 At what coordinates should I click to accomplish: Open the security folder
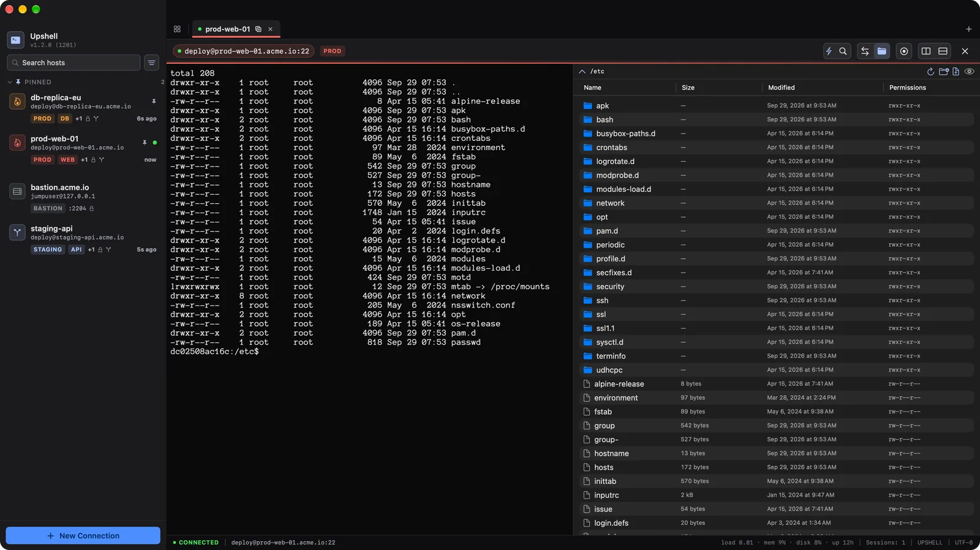(777, 286)
